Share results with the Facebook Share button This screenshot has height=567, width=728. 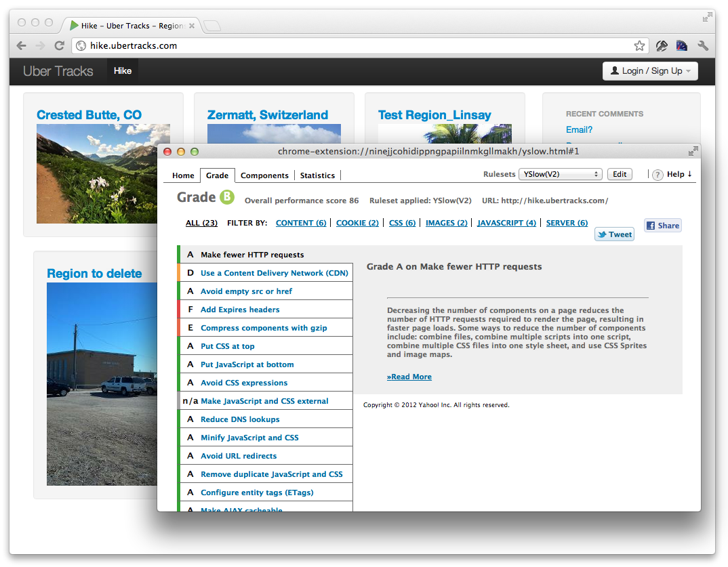[662, 226]
